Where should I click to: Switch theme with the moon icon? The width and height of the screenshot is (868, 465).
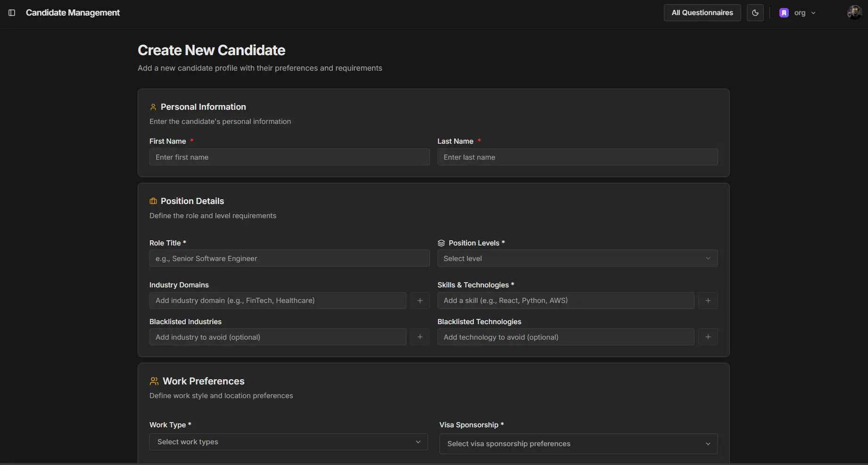coord(755,13)
